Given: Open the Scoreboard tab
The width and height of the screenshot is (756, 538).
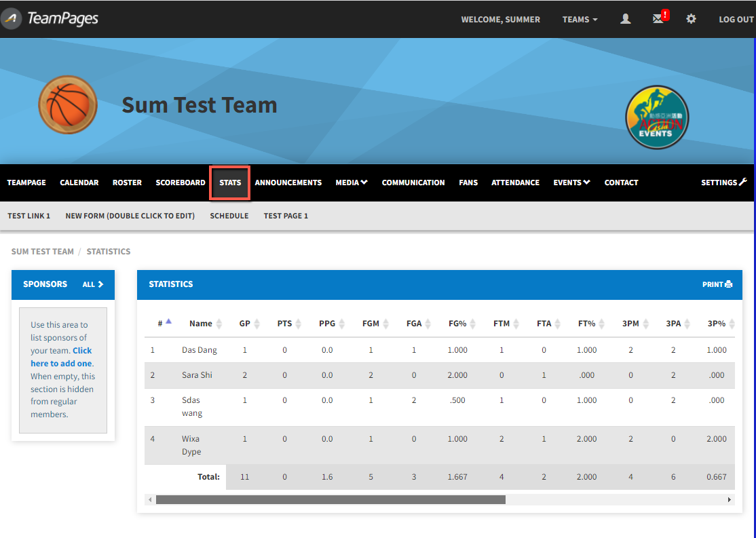Looking at the screenshot, I should (181, 182).
